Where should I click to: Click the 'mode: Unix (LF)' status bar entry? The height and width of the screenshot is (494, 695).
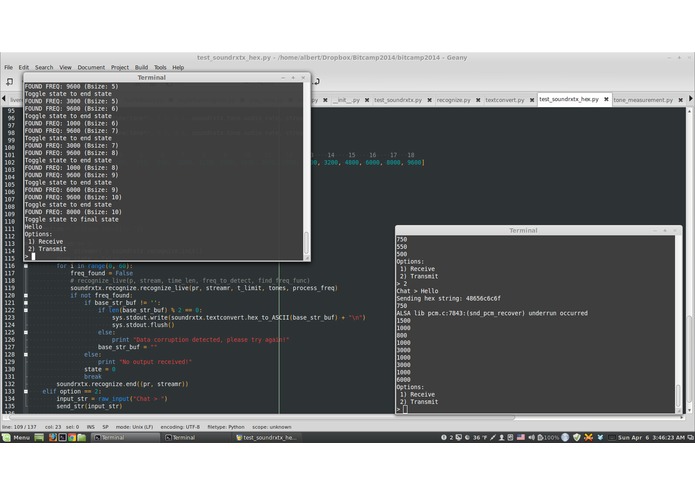click(134, 427)
